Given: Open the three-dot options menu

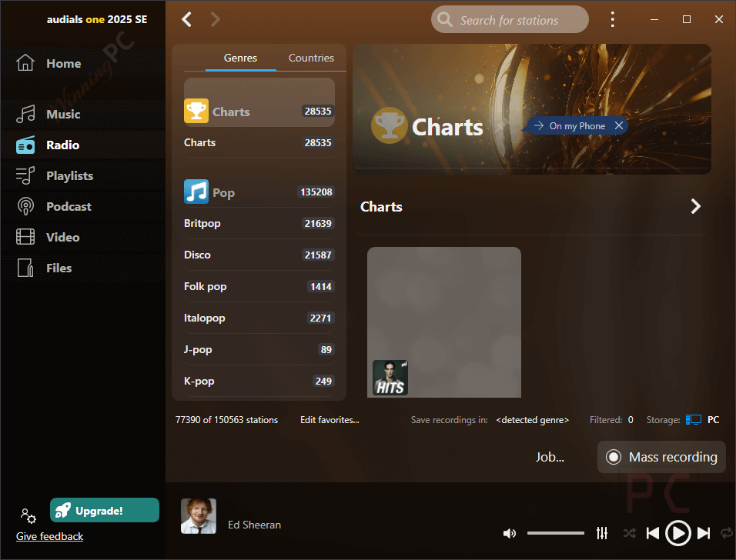Looking at the screenshot, I should (x=612, y=19).
